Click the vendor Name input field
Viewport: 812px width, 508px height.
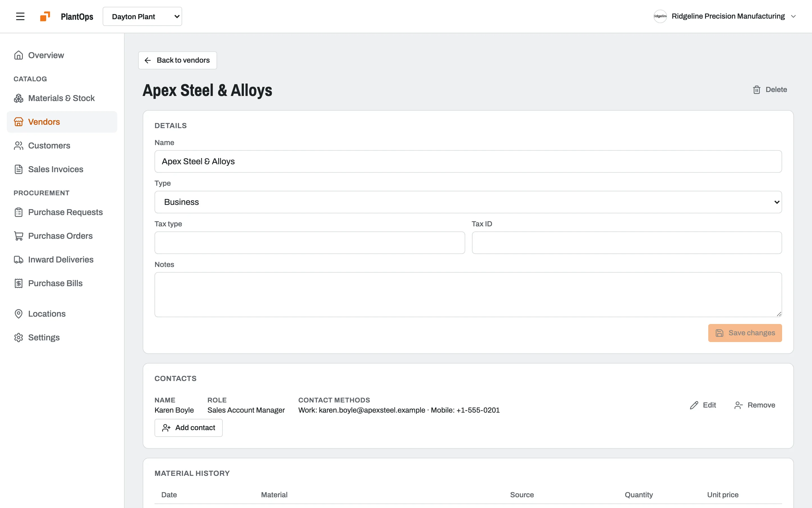(x=468, y=161)
